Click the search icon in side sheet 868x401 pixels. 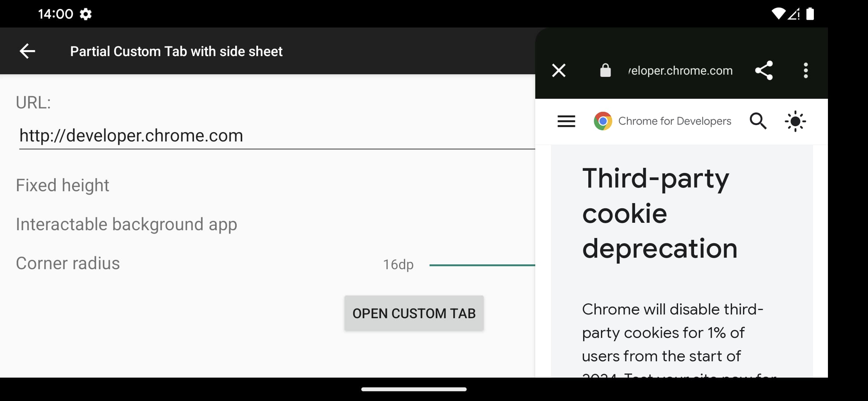759,121
